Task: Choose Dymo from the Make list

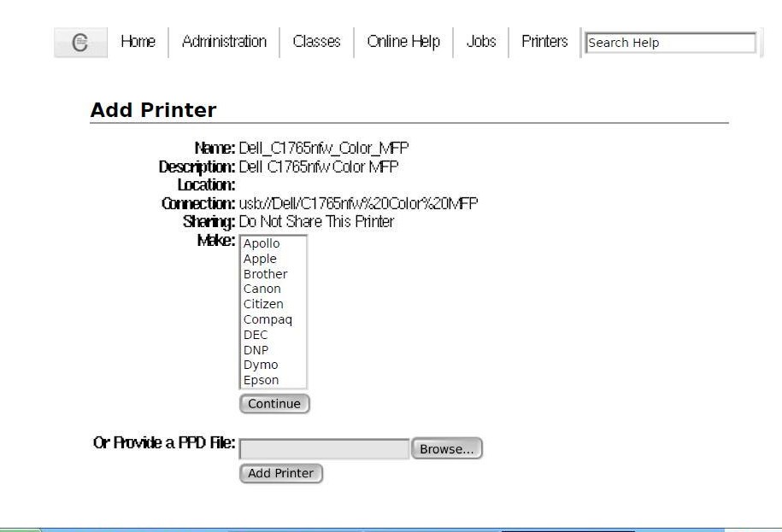Action: coord(273,365)
